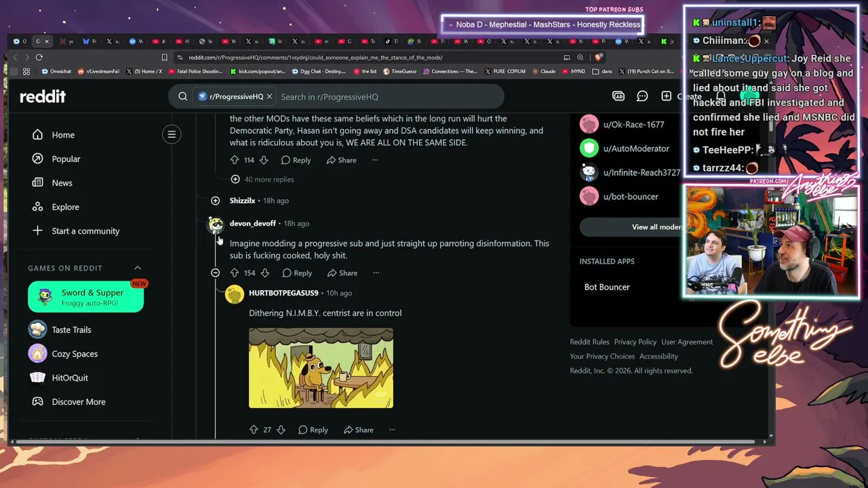The width and height of the screenshot is (868, 488).
Task: Share the 114-point comment
Action: pyautogui.click(x=341, y=160)
